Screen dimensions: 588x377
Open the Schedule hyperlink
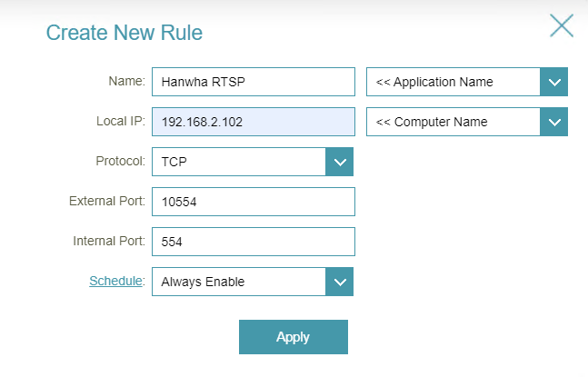tap(115, 281)
